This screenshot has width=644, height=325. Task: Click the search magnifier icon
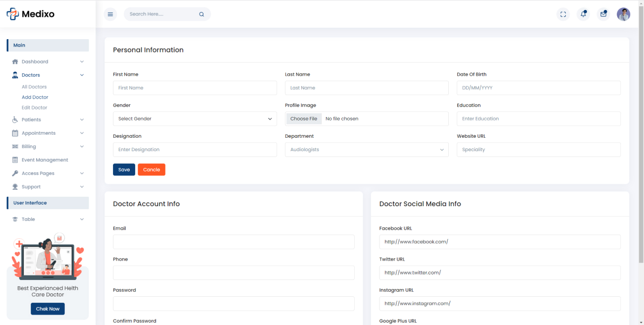202,14
